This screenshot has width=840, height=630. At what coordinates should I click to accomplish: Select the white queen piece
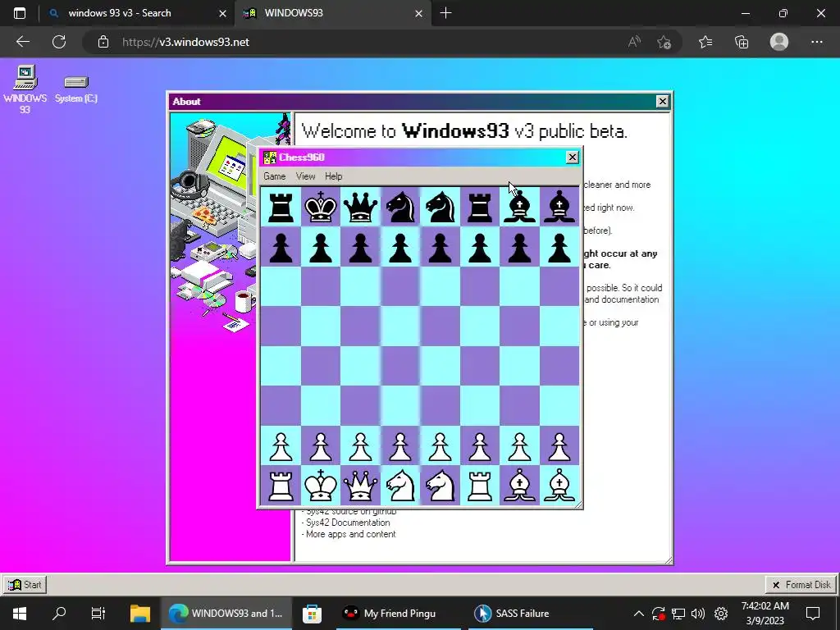point(360,486)
